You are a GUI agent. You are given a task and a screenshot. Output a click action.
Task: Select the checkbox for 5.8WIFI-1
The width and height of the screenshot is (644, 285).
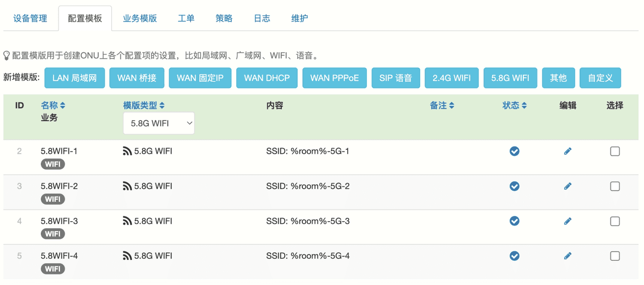point(614,151)
